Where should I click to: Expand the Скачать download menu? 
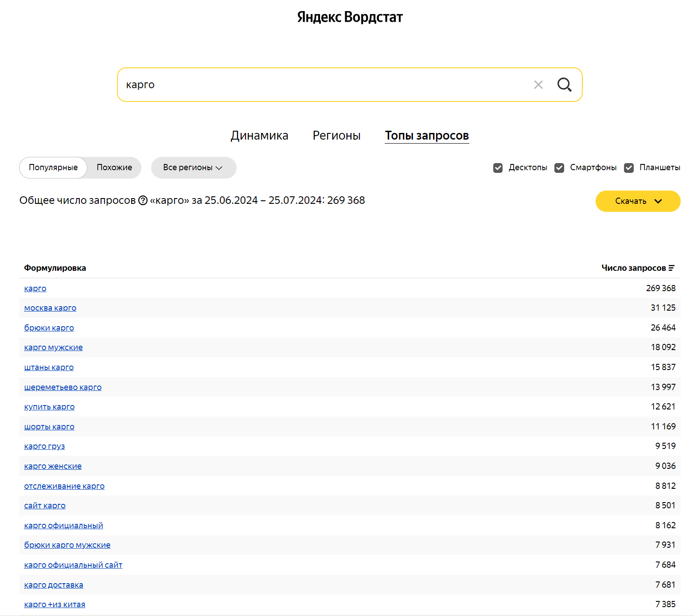(x=638, y=201)
